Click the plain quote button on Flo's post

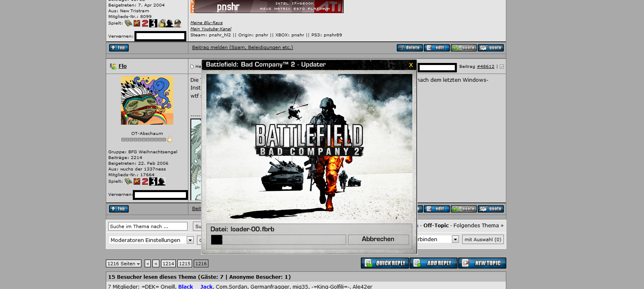(491, 209)
